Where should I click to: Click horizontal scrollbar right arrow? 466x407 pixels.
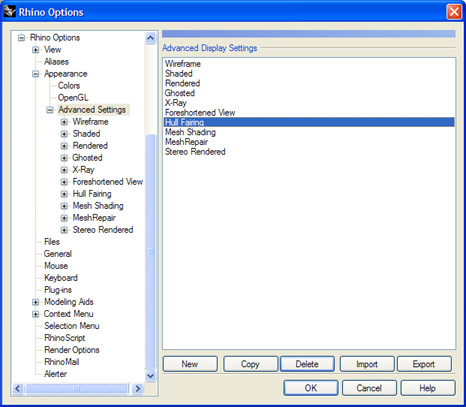click(x=137, y=388)
